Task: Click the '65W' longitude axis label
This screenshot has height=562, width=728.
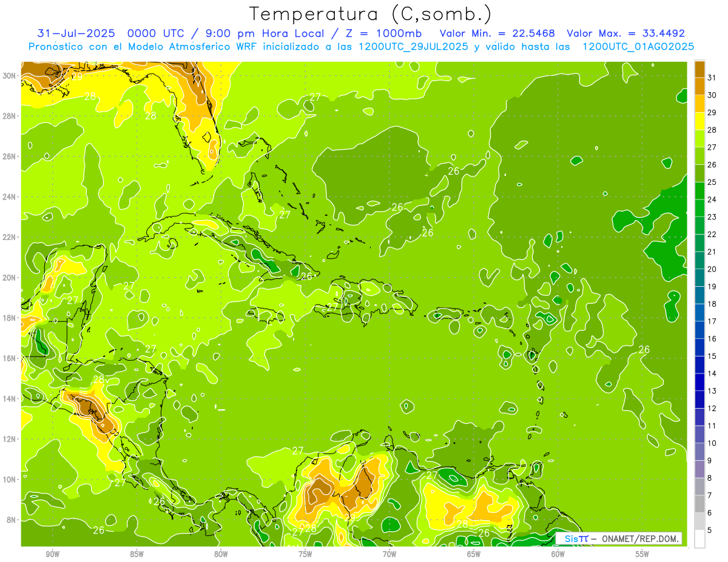Action: tap(474, 554)
